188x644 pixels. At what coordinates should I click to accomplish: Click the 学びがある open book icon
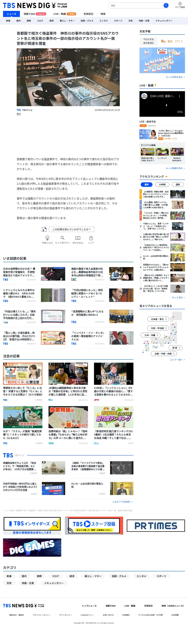78,238
